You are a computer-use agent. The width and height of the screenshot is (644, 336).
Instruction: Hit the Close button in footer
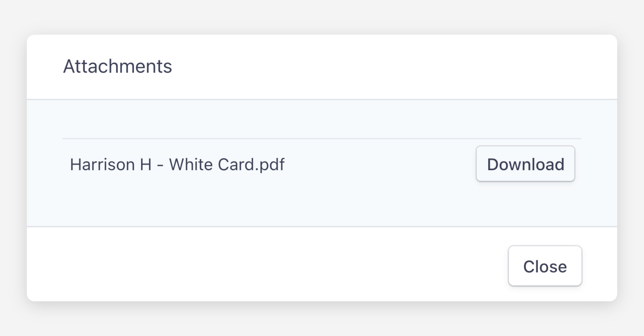point(545,266)
